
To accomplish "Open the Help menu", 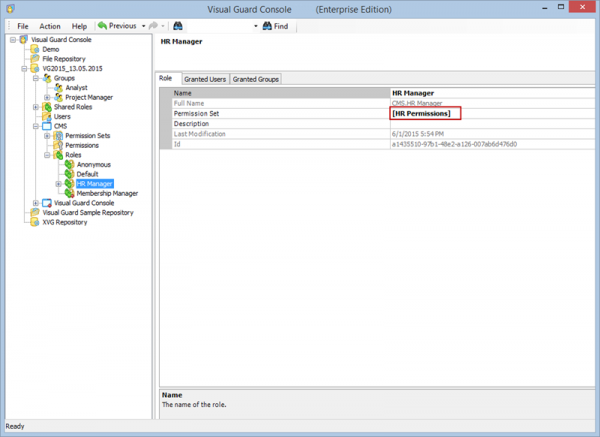I will point(79,26).
